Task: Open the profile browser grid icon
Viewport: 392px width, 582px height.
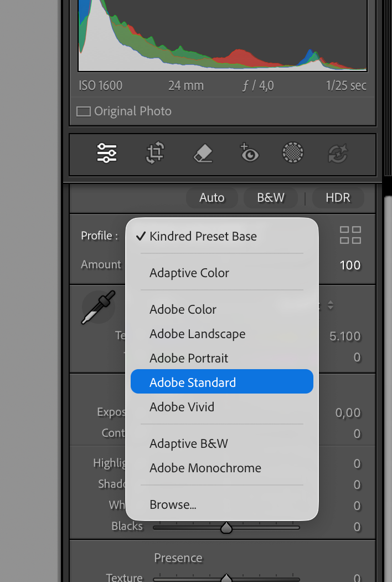Action: [x=350, y=236]
